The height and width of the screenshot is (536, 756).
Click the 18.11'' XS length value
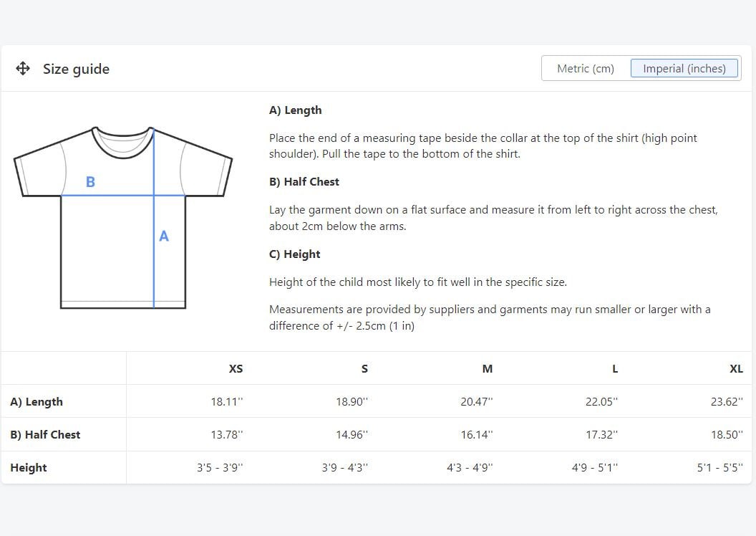[x=227, y=401]
